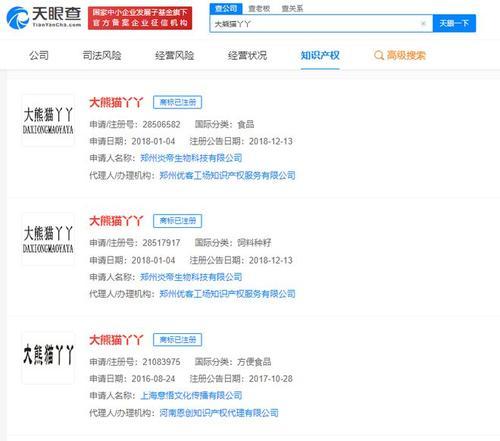
Task: Click 注册公告日期 2018-12-13 in 饲料种籽 result
Action: (x=271, y=260)
